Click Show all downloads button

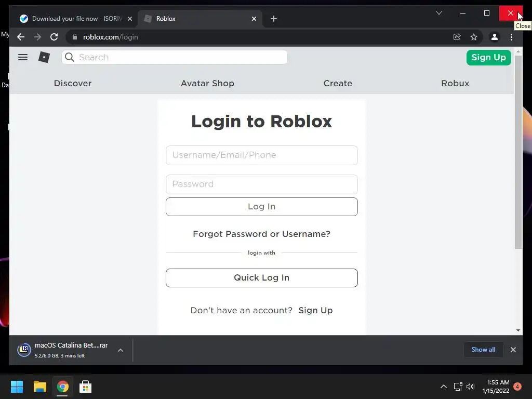483,350
